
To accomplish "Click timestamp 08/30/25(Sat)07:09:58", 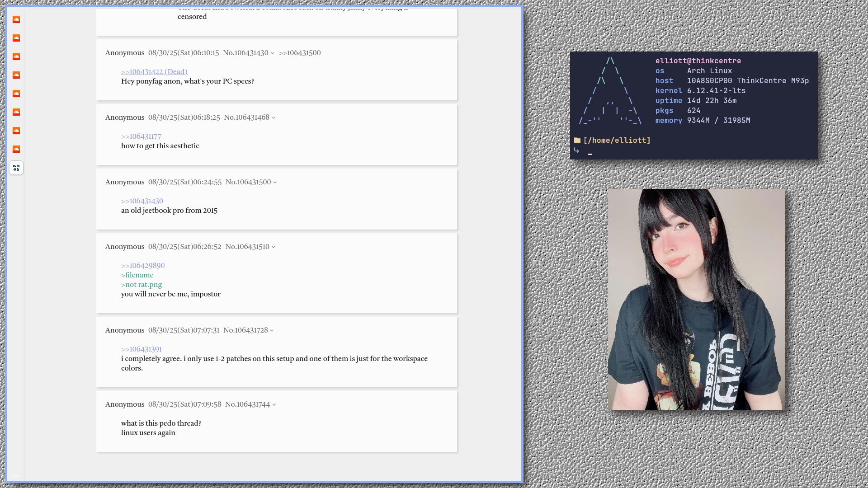I will click(185, 404).
